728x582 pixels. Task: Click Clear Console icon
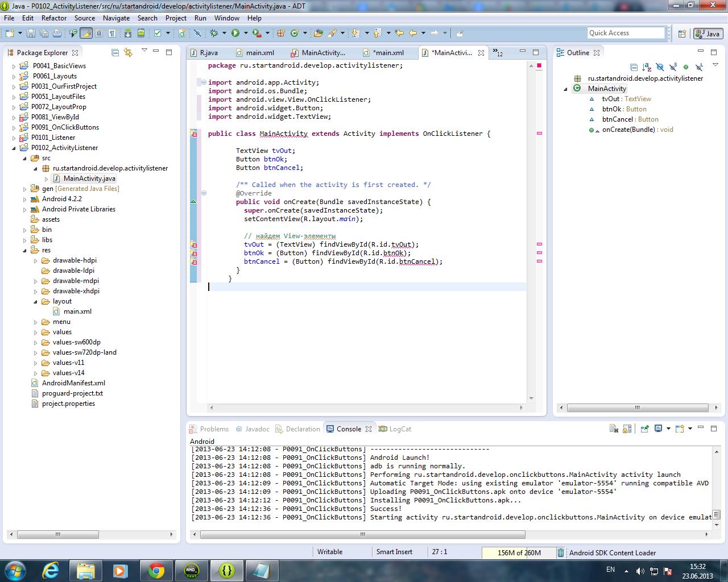click(x=614, y=429)
